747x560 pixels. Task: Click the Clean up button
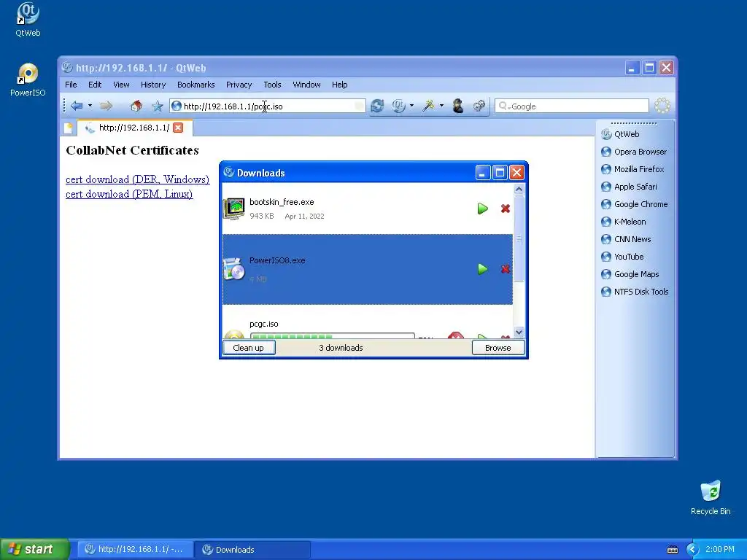click(249, 348)
